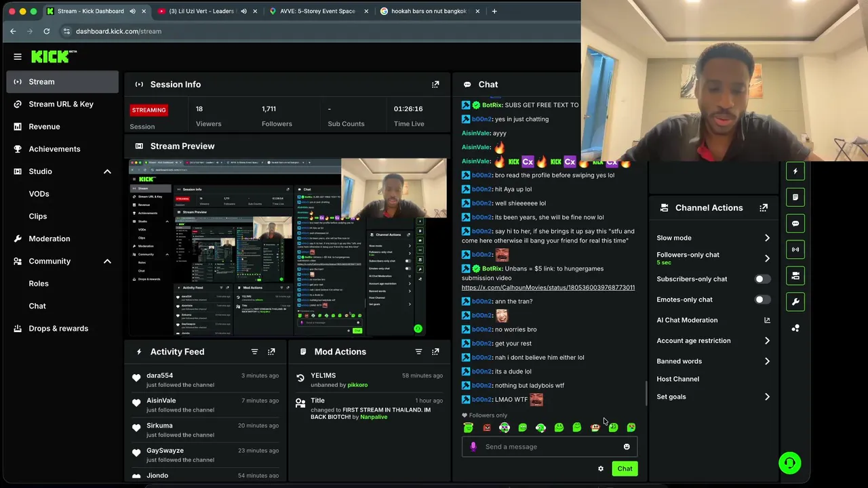Open Achievements page in sidebar
This screenshot has height=488, width=868.
(62, 149)
